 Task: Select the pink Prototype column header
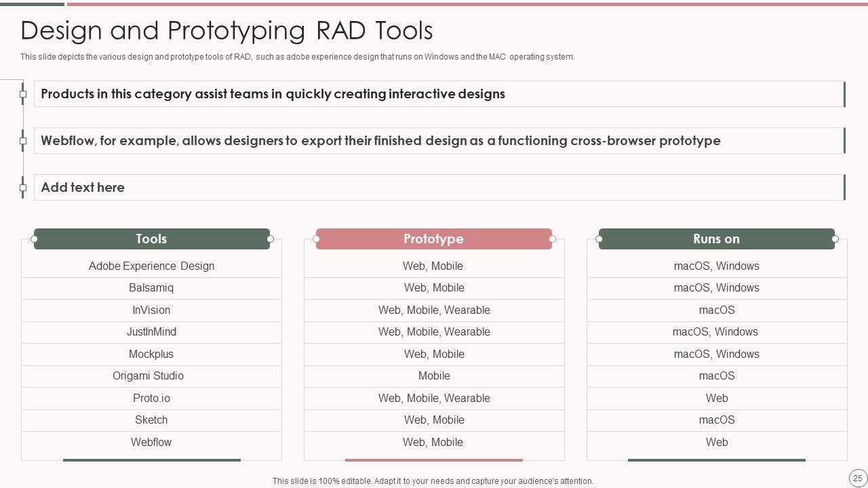pyautogui.click(x=433, y=239)
